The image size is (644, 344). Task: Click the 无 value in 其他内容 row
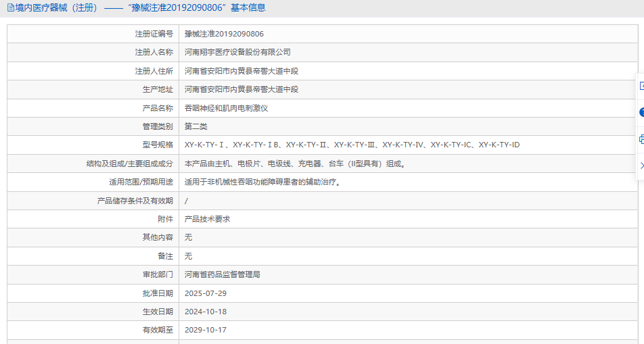(189, 237)
